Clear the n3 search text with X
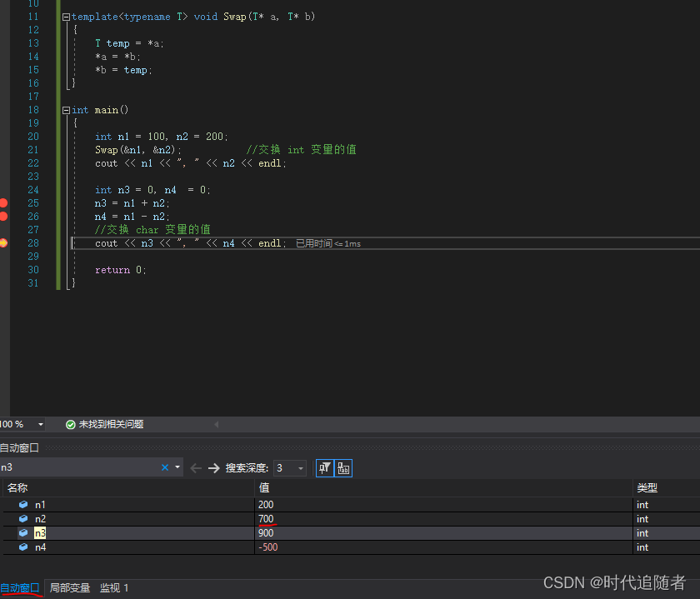700x599 pixels. click(x=165, y=467)
